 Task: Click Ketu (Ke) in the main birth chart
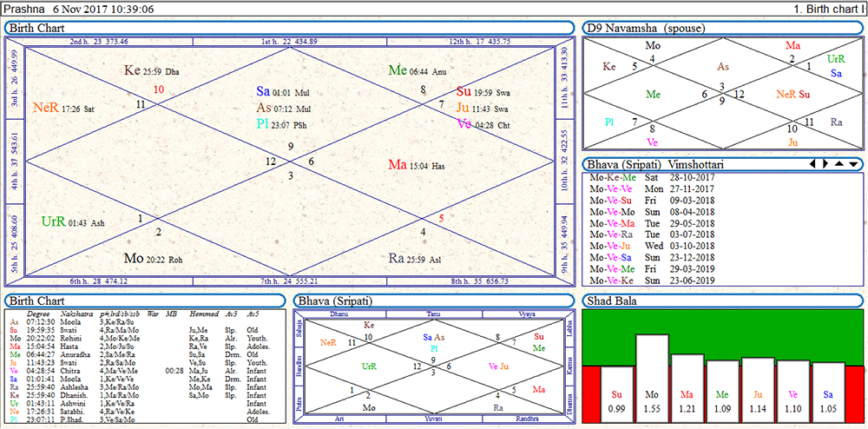click(132, 70)
